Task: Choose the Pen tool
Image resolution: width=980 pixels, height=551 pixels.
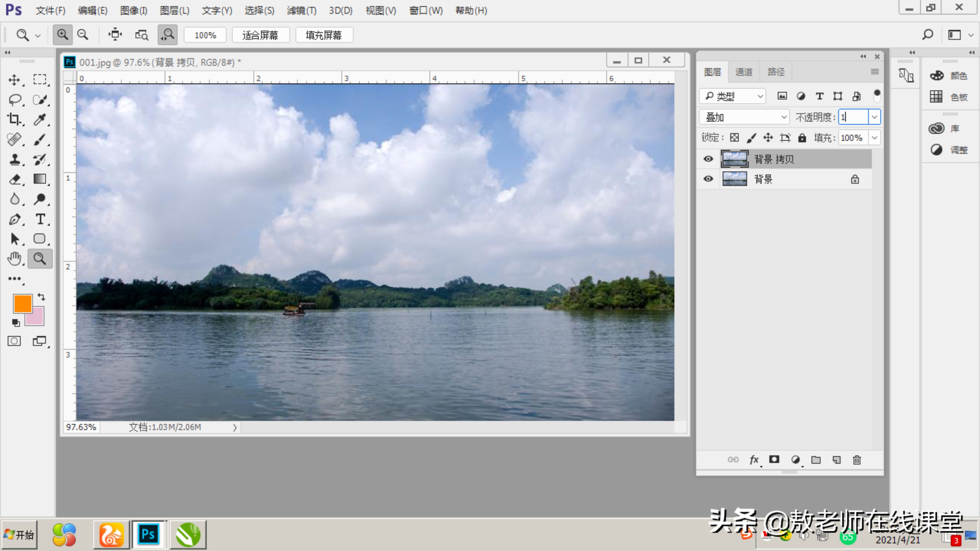Action: point(15,219)
